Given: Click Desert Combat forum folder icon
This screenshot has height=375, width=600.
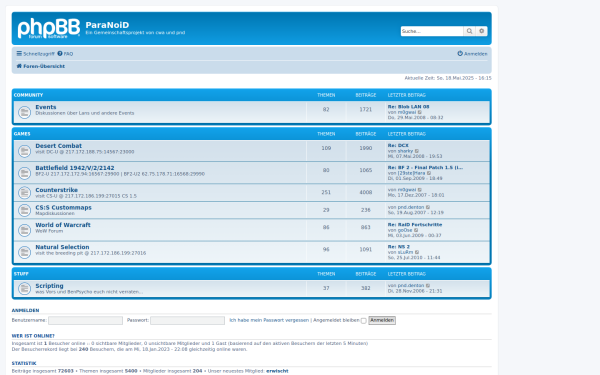Looking at the screenshot, I should [x=24, y=151].
